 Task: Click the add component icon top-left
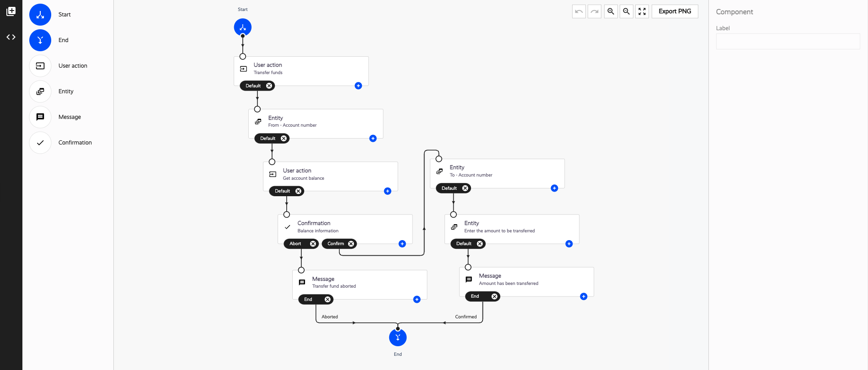click(11, 11)
